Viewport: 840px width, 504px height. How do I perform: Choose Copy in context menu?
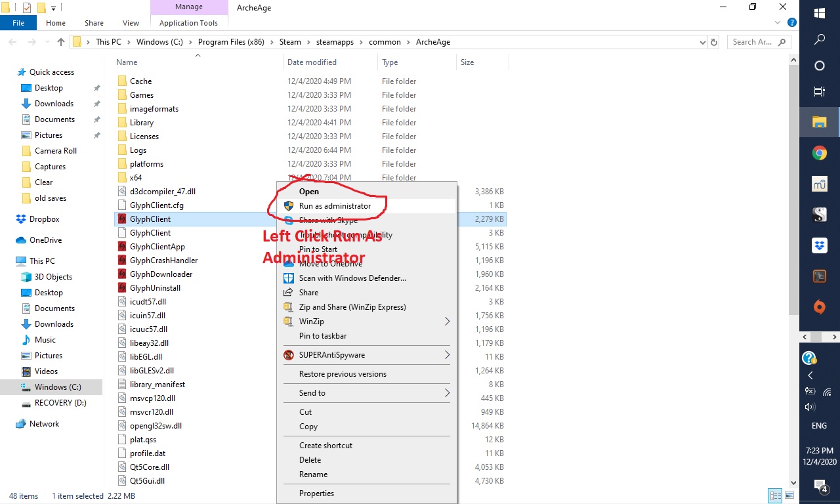367,427
